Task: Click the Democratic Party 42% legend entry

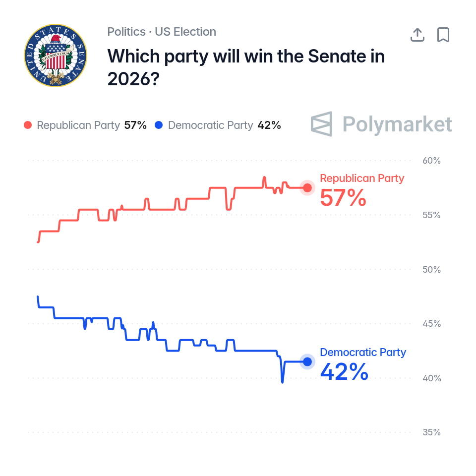Action: [x=218, y=125]
